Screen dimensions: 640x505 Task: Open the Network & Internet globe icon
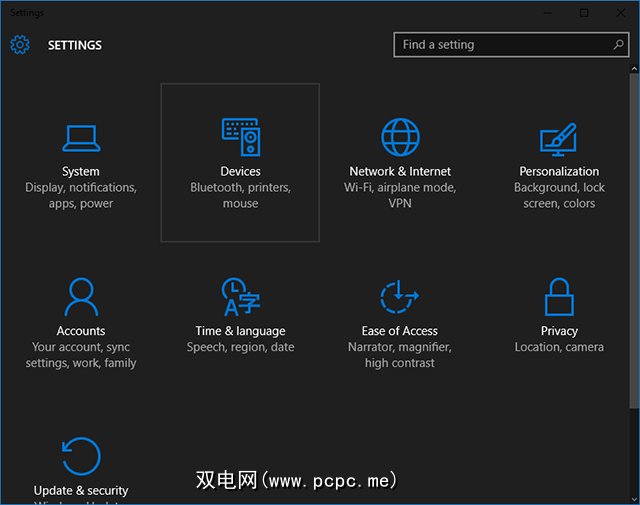(400, 137)
